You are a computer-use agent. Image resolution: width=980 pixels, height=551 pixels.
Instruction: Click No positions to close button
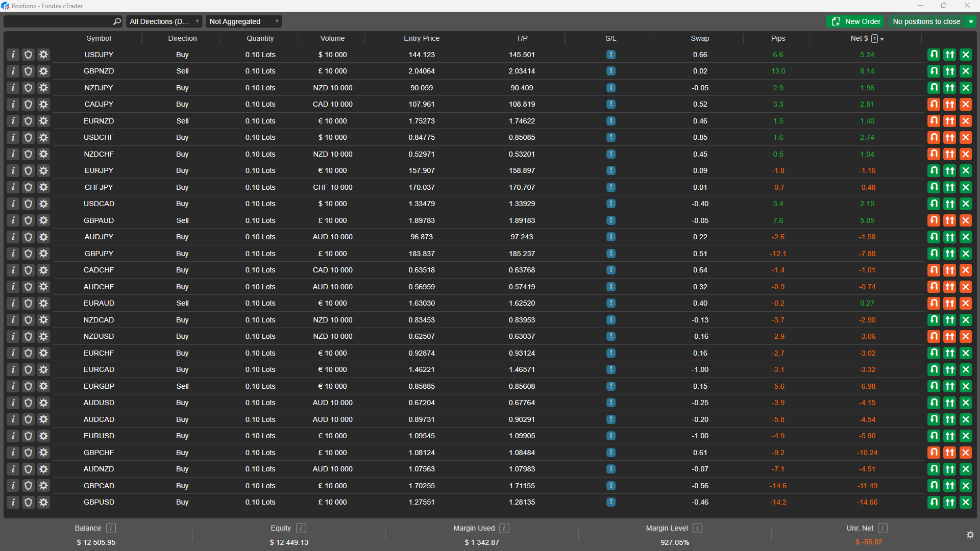926,21
